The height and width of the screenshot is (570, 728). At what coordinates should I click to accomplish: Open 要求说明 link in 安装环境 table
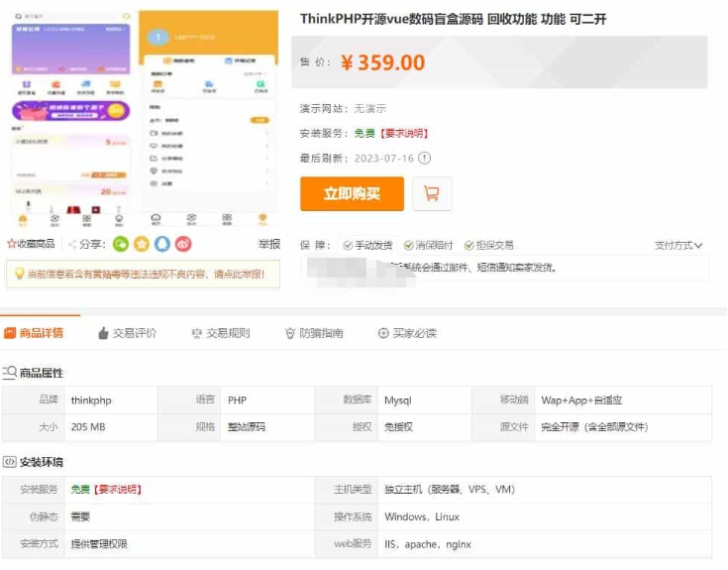(x=118, y=489)
